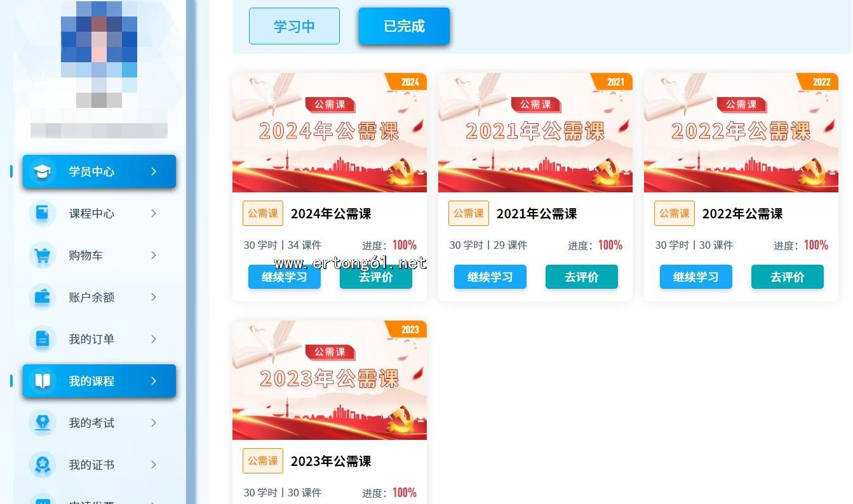Click the graduation cap icon for 学员中心
This screenshot has height=504, width=853.
pyautogui.click(x=43, y=171)
